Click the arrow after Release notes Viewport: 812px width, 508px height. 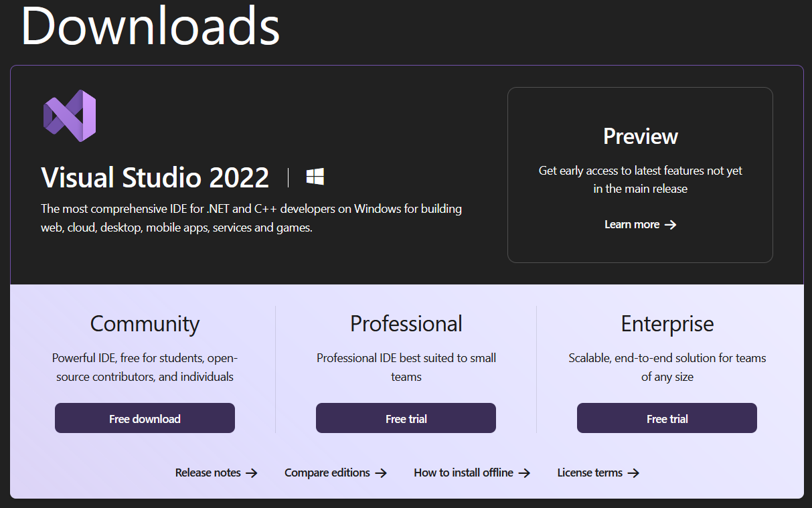[252, 473]
